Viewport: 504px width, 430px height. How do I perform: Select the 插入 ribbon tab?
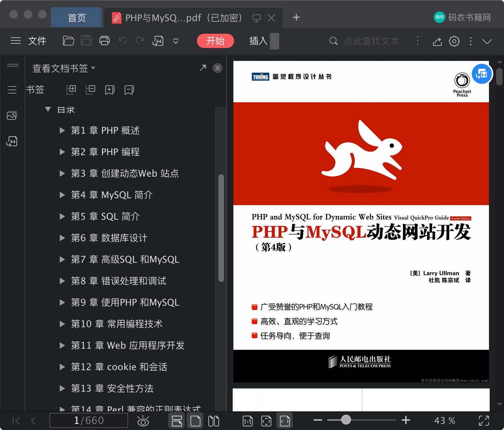tap(258, 41)
